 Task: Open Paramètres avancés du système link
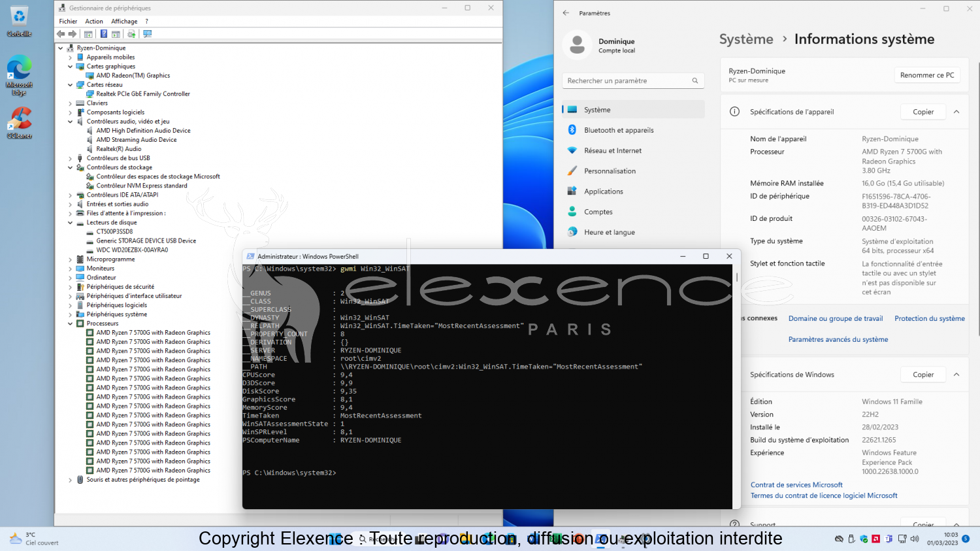838,340
